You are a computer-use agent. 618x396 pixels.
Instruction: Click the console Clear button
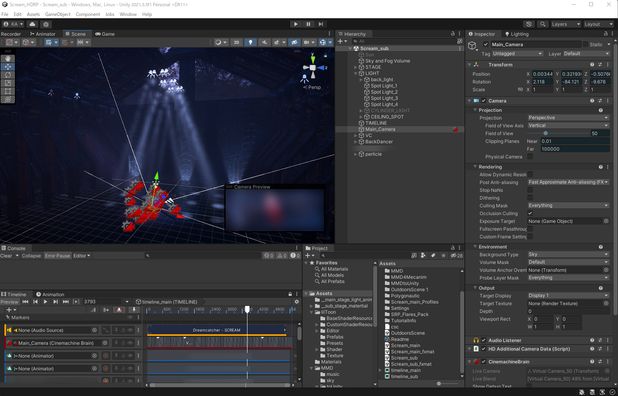[x=6, y=256]
